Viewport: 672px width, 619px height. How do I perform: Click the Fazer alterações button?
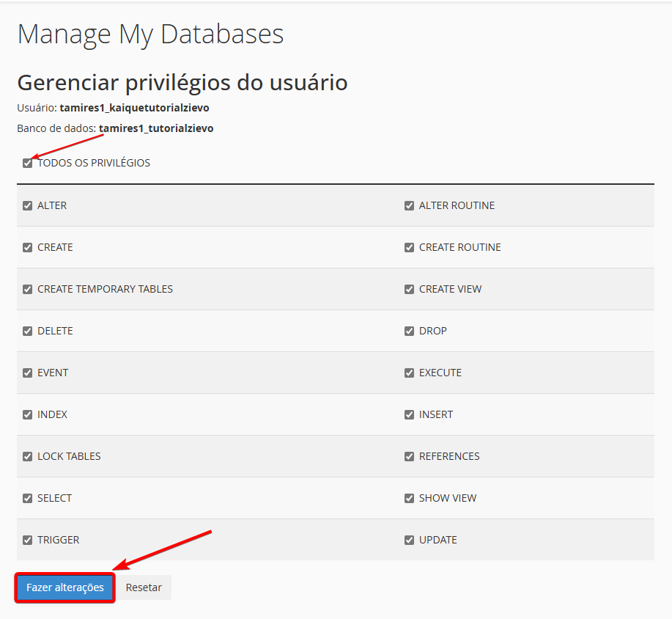tap(65, 587)
